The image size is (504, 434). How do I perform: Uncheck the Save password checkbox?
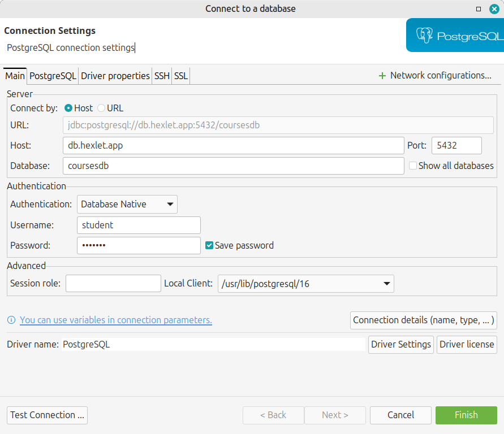point(209,245)
